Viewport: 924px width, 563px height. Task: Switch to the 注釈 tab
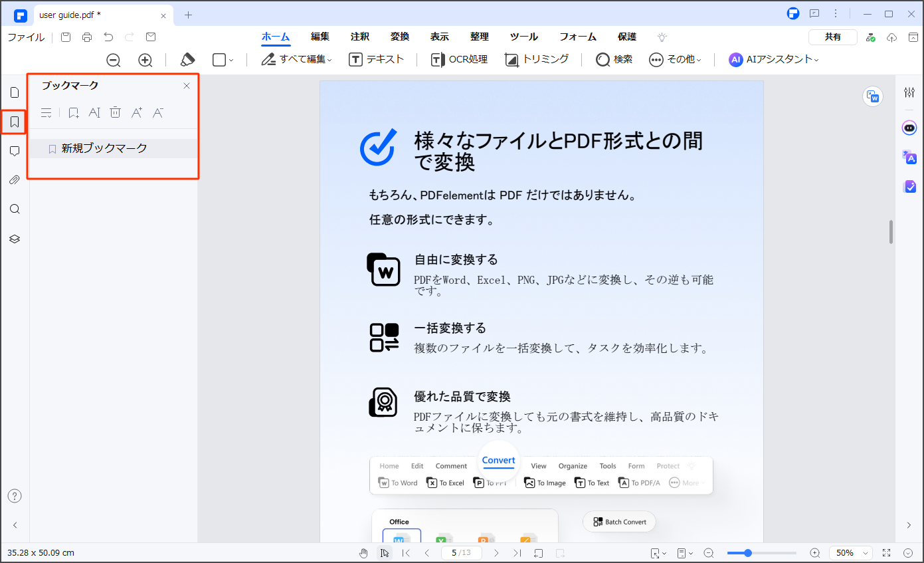(360, 37)
